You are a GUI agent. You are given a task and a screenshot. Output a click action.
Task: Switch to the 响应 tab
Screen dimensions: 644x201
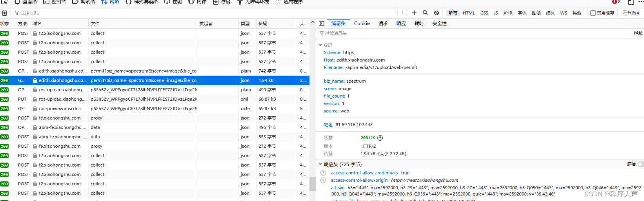click(x=401, y=24)
